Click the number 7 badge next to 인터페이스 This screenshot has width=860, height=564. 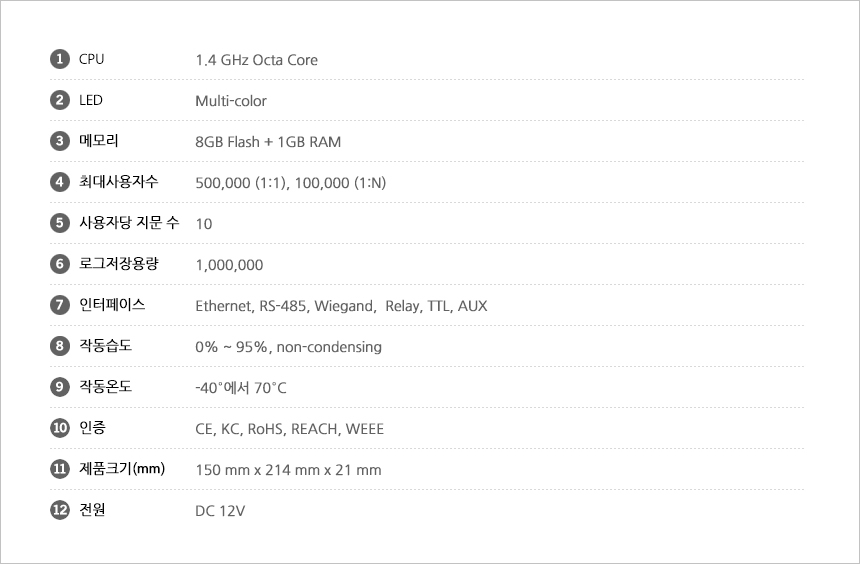(59, 305)
